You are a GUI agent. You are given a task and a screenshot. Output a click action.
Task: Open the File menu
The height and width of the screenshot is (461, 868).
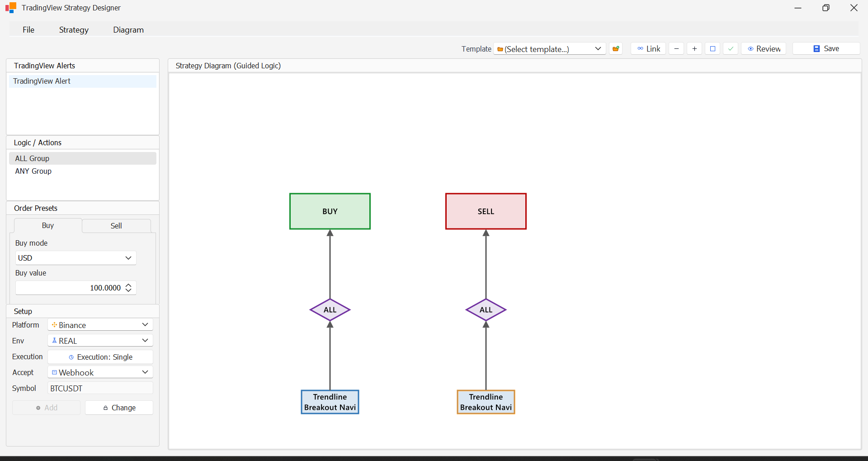click(28, 30)
